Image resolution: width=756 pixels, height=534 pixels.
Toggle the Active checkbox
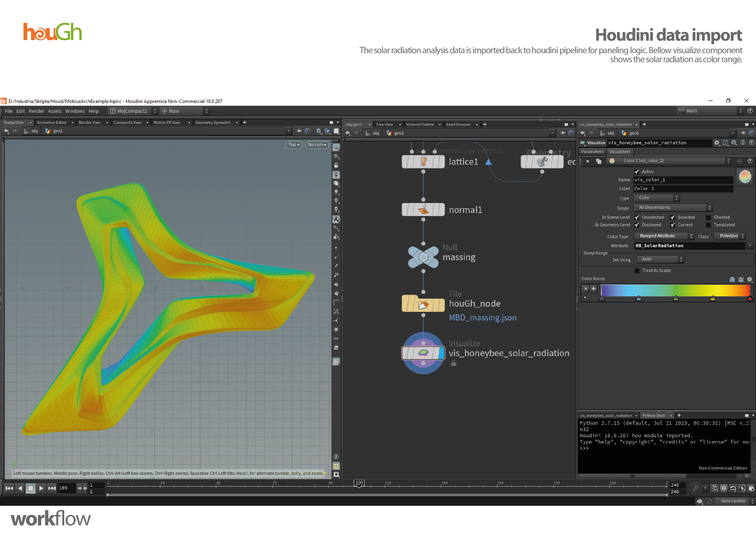[637, 172]
